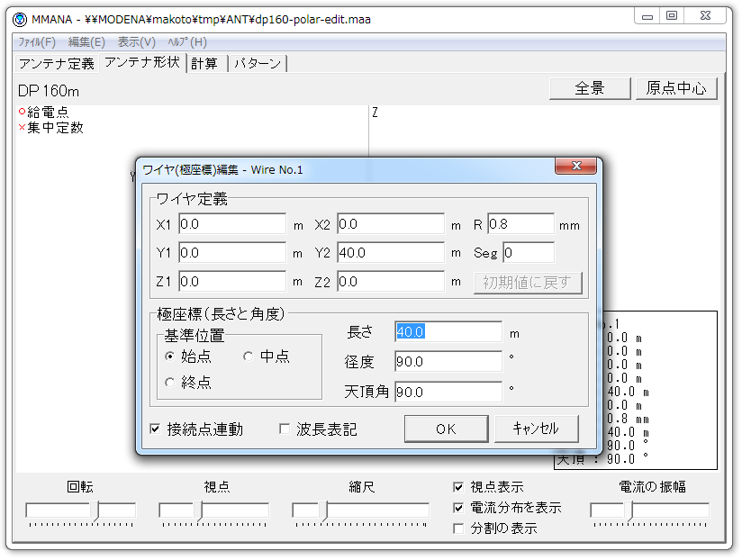Viewport: 742px width, 560px height.
Task: Click the 長さ length input field
Action: point(448,332)
